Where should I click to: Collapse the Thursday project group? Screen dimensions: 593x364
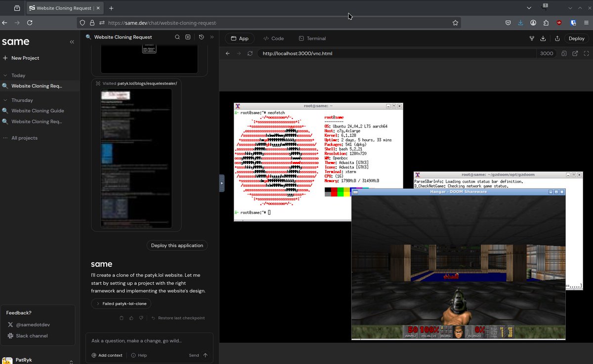pos(18,100)
